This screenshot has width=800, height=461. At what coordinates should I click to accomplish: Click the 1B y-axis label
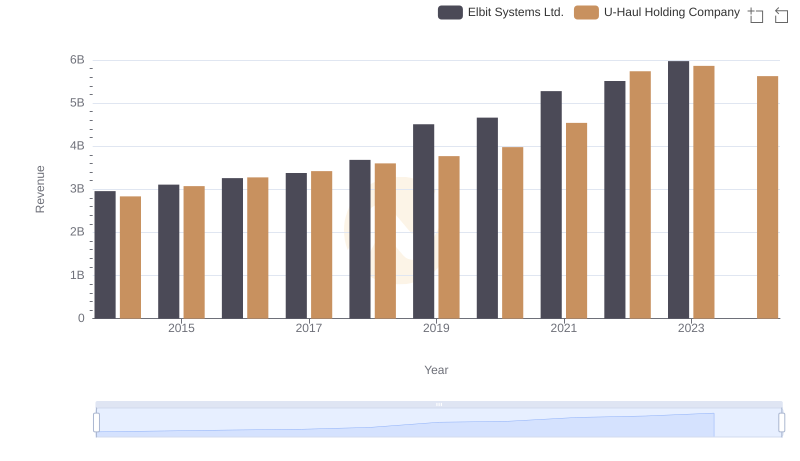(x=77, y=275)
